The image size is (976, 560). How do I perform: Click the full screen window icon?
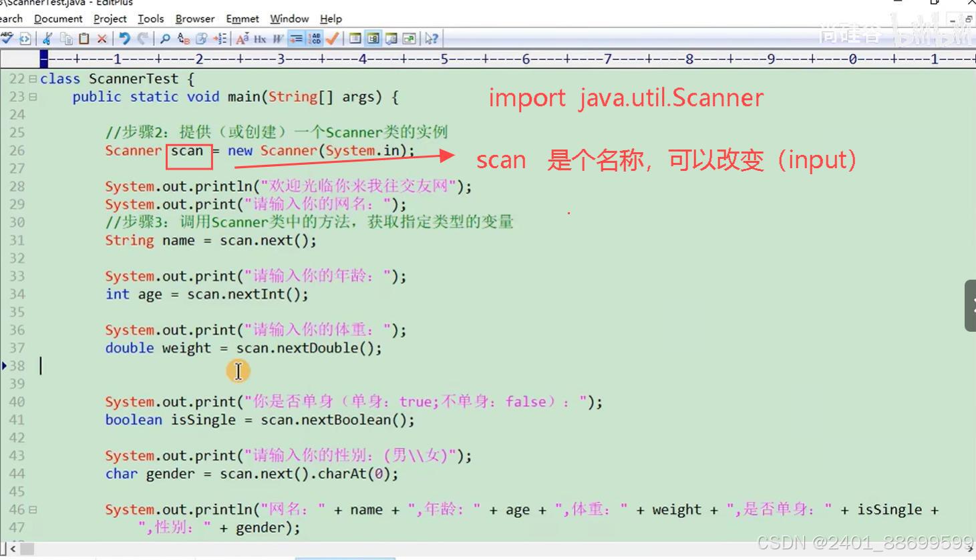[409, 39]
